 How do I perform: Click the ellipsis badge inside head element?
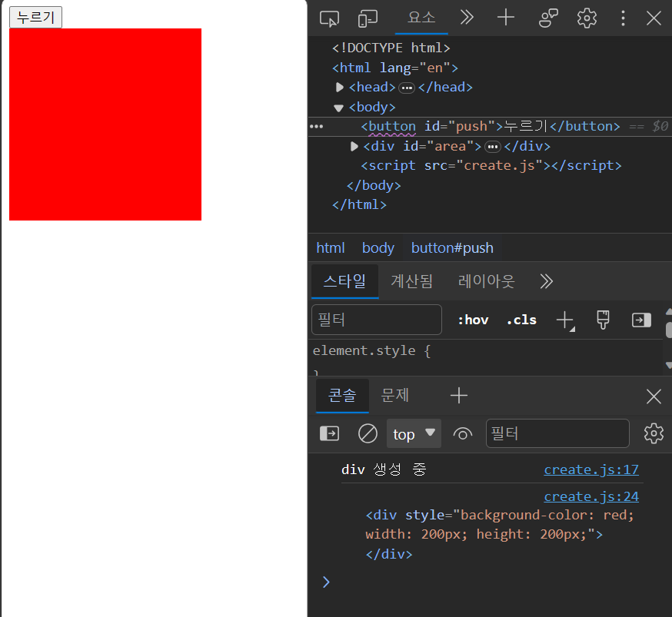click(x=406, y=88)
